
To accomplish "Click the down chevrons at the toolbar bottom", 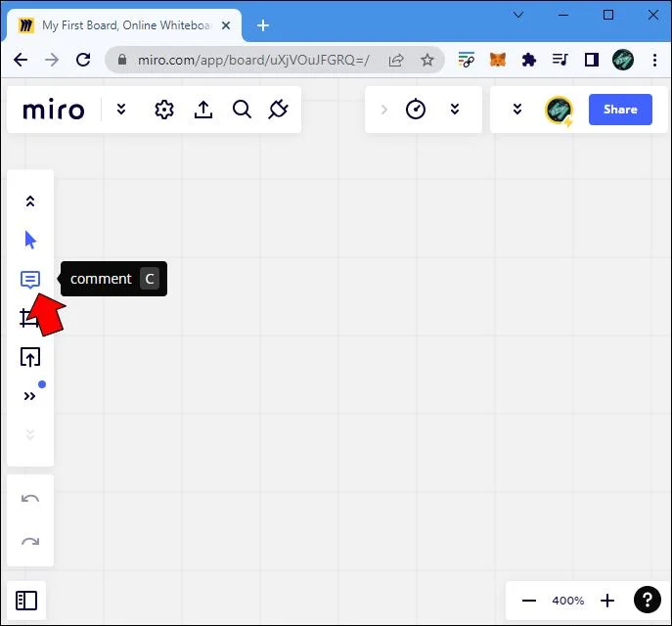I will (30, 435).
